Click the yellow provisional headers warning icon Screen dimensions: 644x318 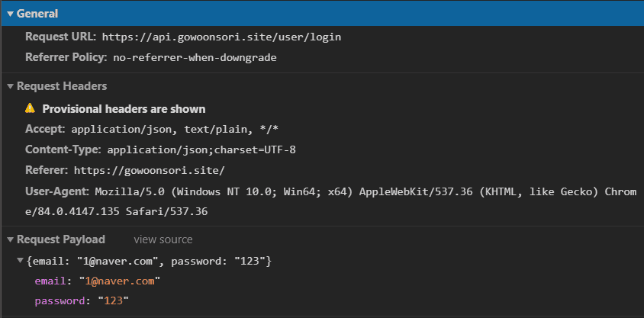point(31,108)
